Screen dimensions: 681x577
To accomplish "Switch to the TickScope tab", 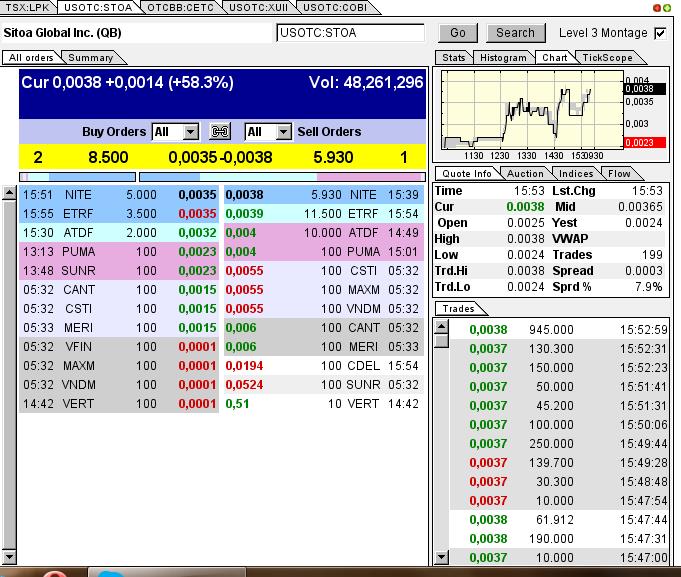I will [607, 58].
